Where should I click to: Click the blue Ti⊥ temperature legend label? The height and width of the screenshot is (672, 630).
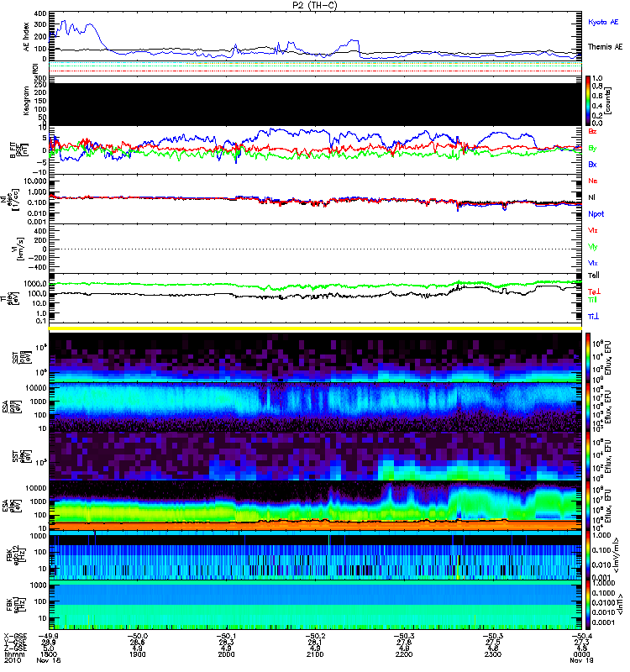(593, 317)
